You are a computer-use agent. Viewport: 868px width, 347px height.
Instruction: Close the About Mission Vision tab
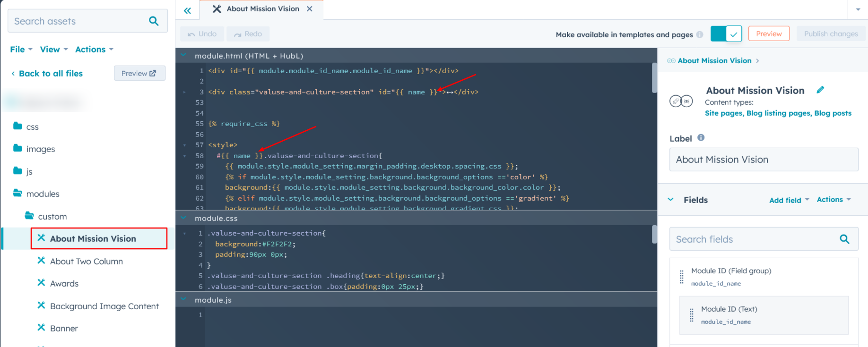[310, 9]
